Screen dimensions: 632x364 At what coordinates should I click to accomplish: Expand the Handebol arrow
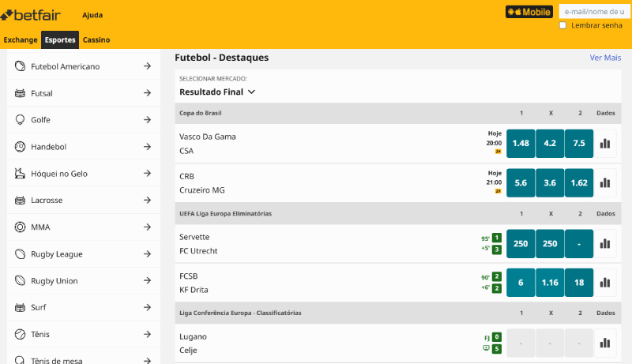pos(147,147)
